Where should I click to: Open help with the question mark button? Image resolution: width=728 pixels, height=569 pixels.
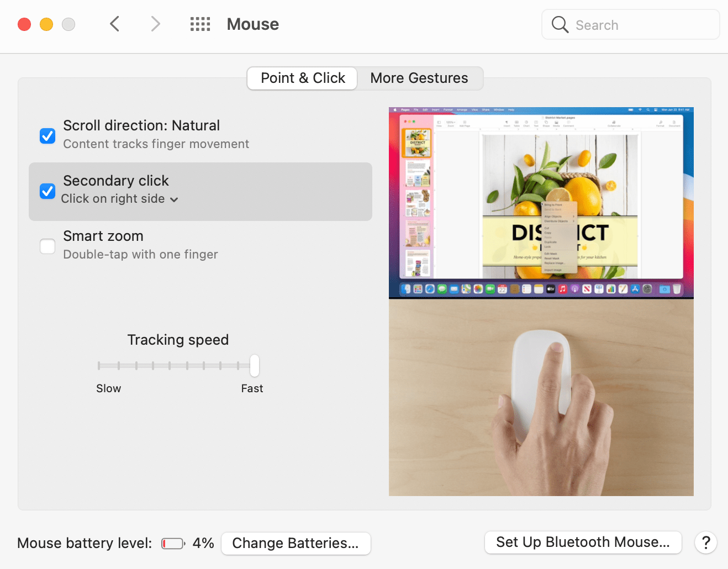(705, 542)
